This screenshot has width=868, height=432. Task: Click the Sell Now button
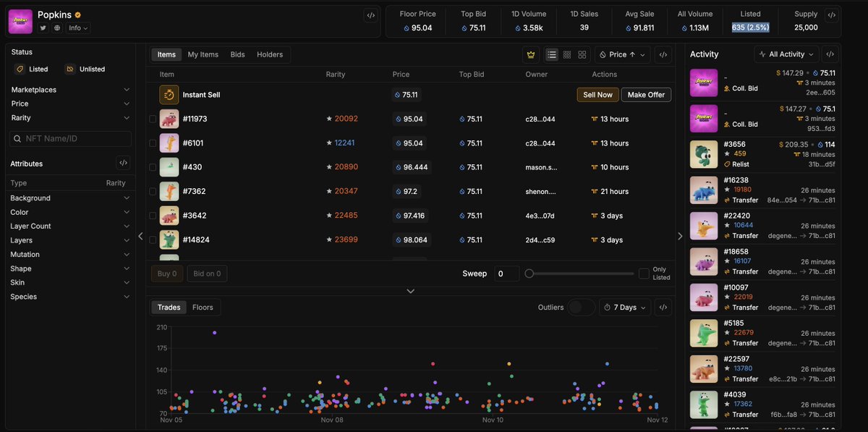pyautogui.click(x=598, y=95)
